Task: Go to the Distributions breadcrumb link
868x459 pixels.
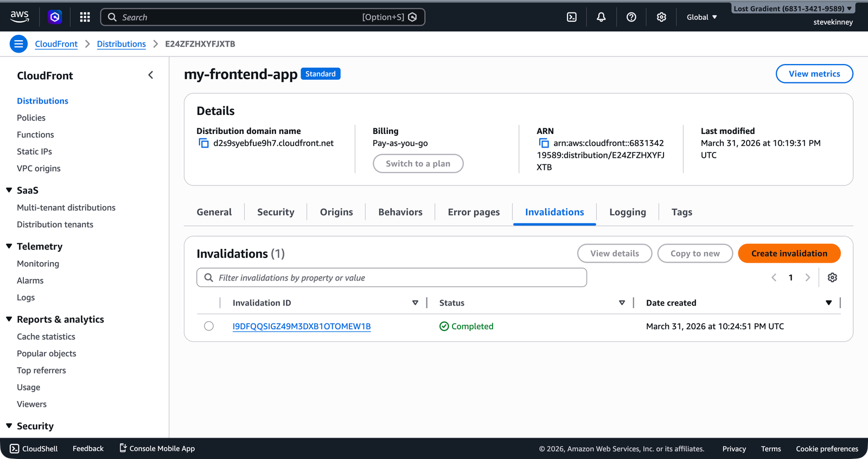Action: click(122, 44)
